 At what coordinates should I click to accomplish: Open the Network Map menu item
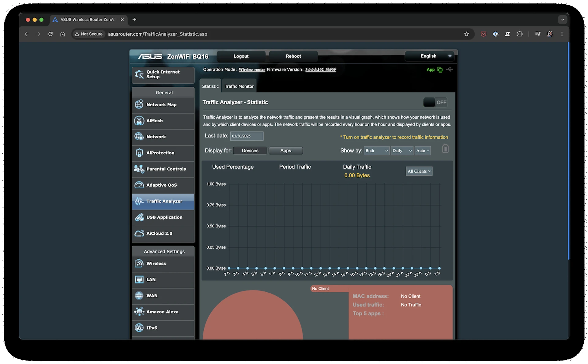point(163,105)
